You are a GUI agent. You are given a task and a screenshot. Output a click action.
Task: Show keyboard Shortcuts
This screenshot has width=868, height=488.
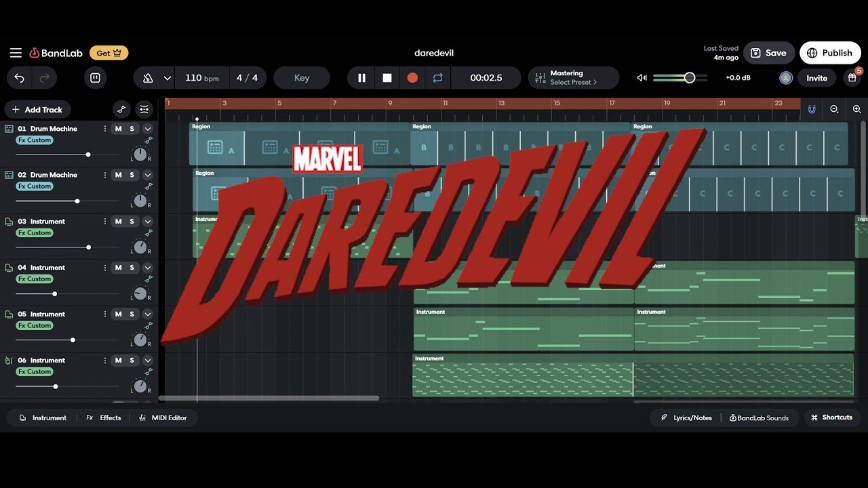832,418
